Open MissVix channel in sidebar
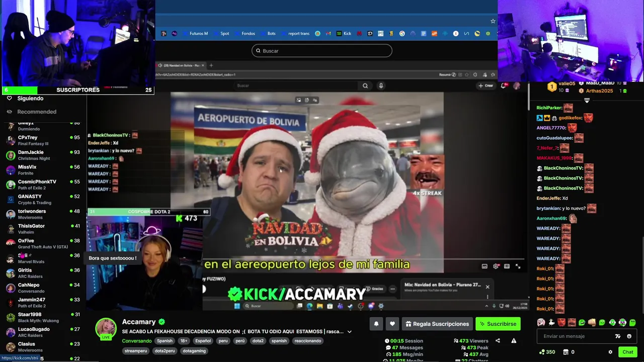The width and height of the screenshot is (644, 362). (x=43, y=170)
